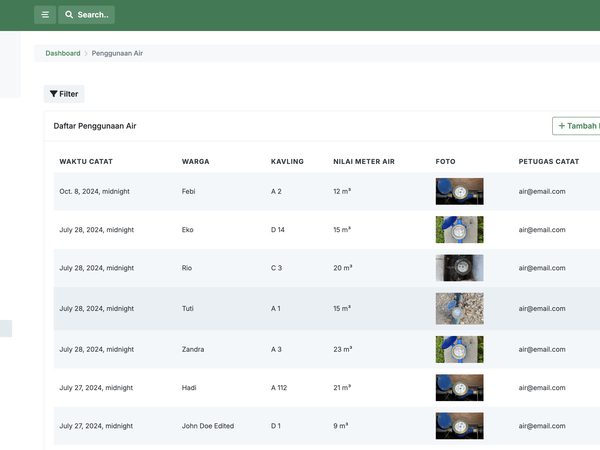Click Eko's 'July 28, 2024, midnight' date
Image resolution: width=600 pixels, height=450 pixels.
pos(96,230)
